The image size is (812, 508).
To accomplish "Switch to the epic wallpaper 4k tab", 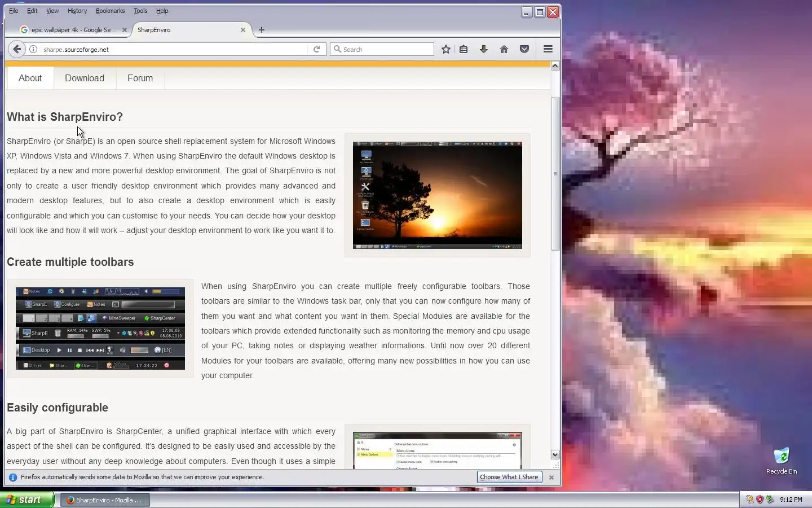I will click(73, 30).
